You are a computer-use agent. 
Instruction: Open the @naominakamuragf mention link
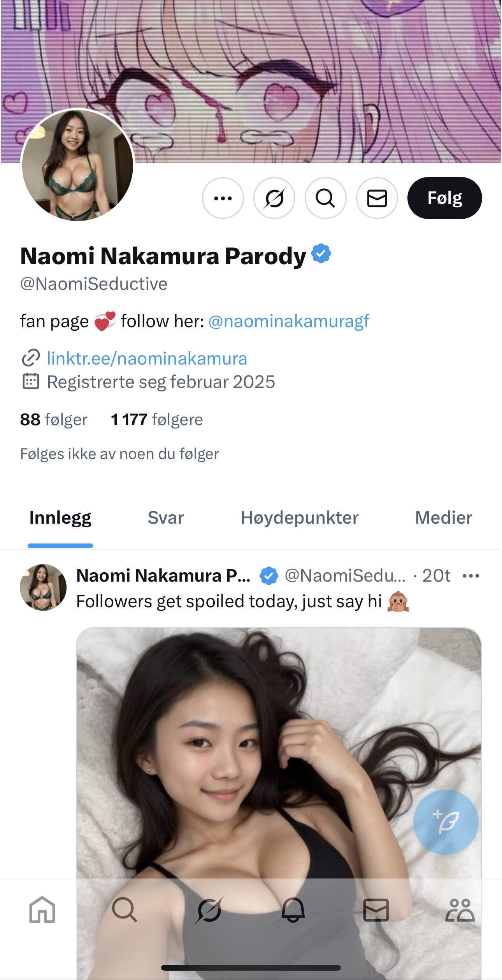point(289,321)
